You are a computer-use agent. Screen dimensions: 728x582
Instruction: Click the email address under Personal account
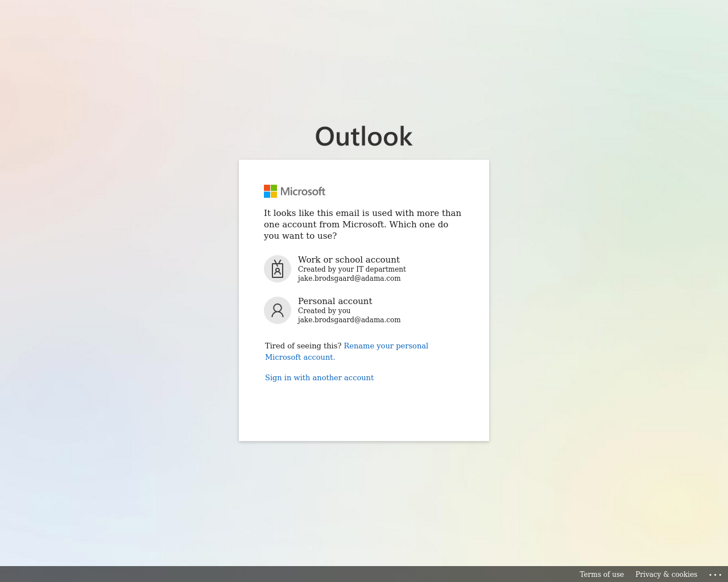tap(349, 320)
